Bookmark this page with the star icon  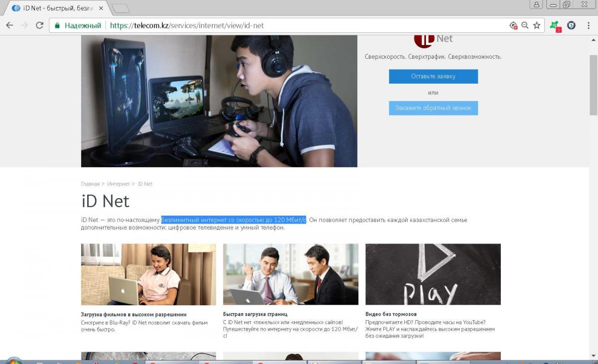pyautogui.click(x=537, y=25)
